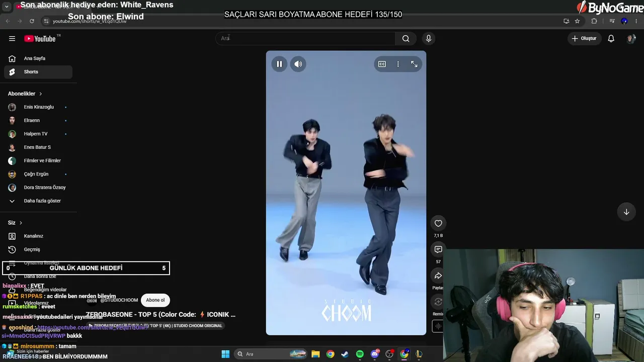Open the YouTube hamburger guide menu
The image size is (644, 362).
click(x=12, y=39)
